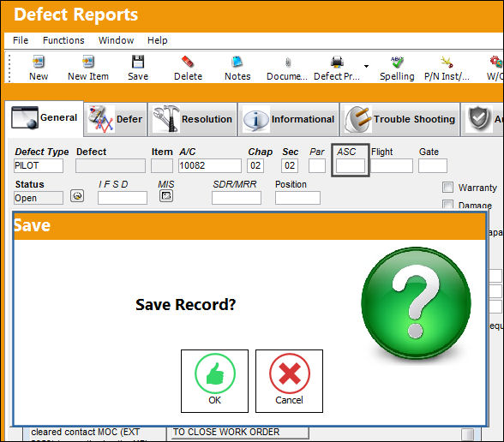This screenshot has height=442, width=504.
Task: Open the Resolution tab
Action: [193, 119]
